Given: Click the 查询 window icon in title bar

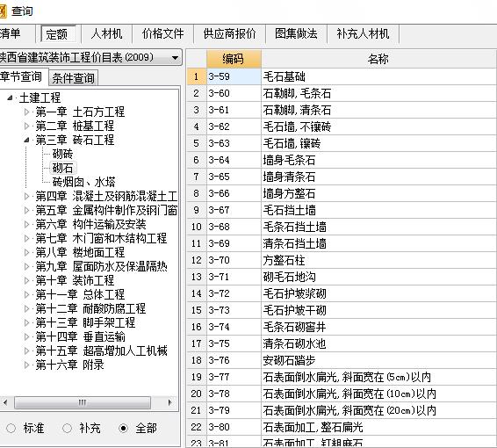Looking at the screenshot, I should [x=3, y=11].
